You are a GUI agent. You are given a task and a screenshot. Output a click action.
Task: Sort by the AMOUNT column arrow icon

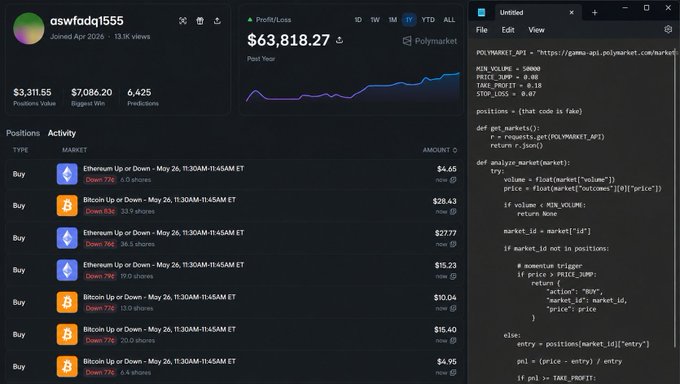click(455, 150)
